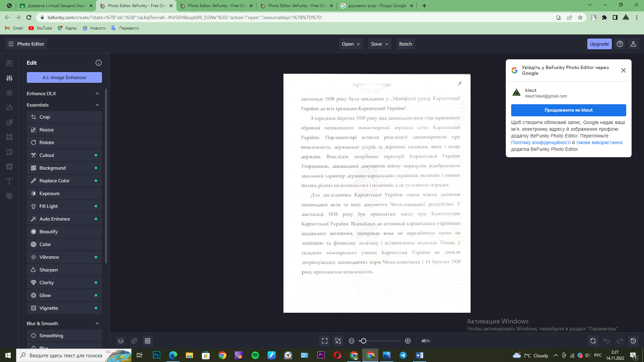Adjust the zoom slider handle
The width and height of the screenshot is (644, 362).
pyautogui.click(x=363, y=341)
